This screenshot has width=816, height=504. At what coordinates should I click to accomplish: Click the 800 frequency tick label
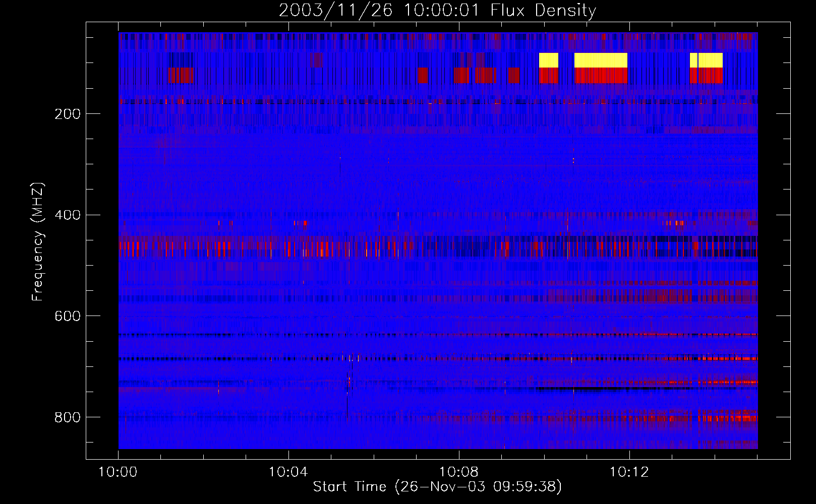point(68,417)
